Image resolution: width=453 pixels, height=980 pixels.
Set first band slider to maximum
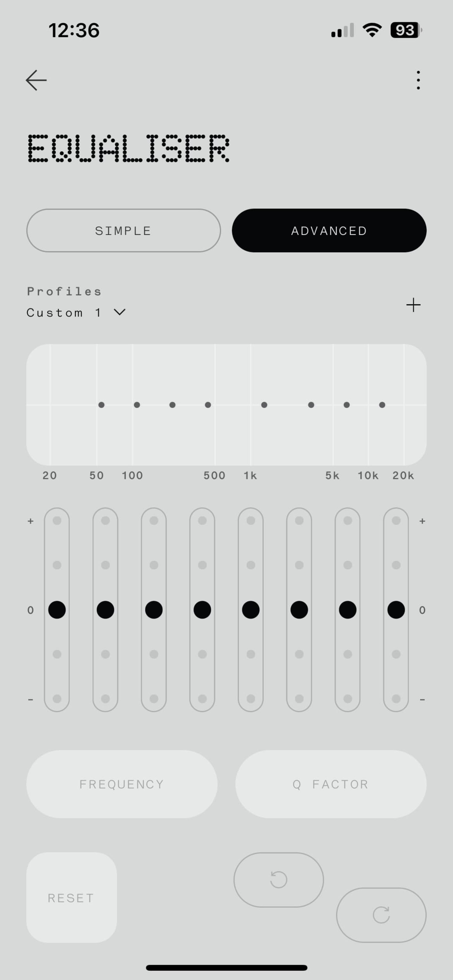pos(57,521)
